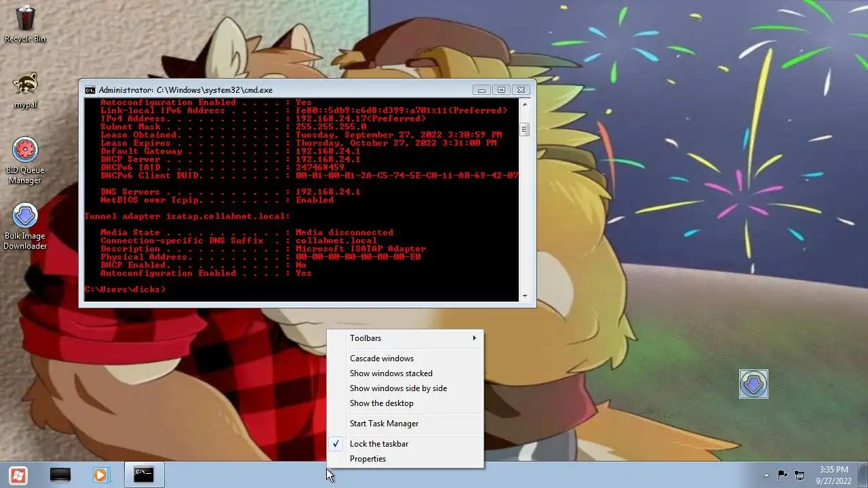The image size is (868, 488).
Task: Show hidden tray icons arrow
Action: pos(766,475)
